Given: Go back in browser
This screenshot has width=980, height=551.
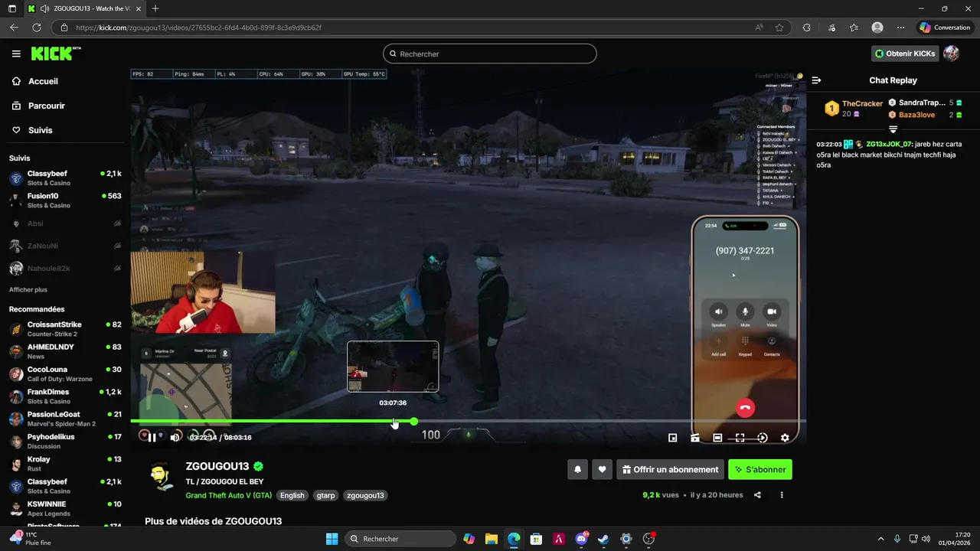Looking at the screenshot, I should [x=14, y=28].
